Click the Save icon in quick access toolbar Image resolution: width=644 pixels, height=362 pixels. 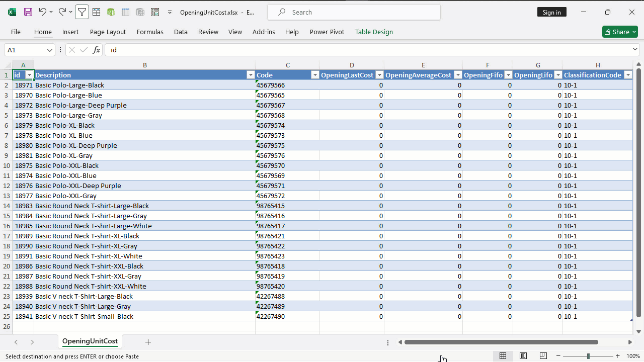coord(28,12)
